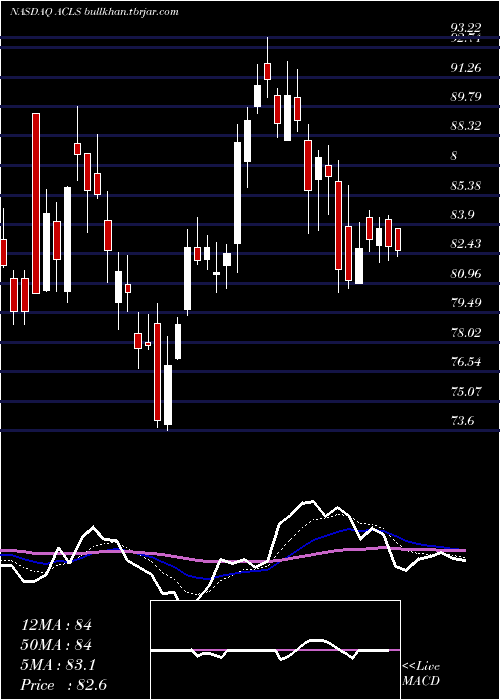Click the NASDAQ ACLS bullkhan.tbrjar.com title text
The width and height of the screenshot is (500, 700).
point(95,12)
